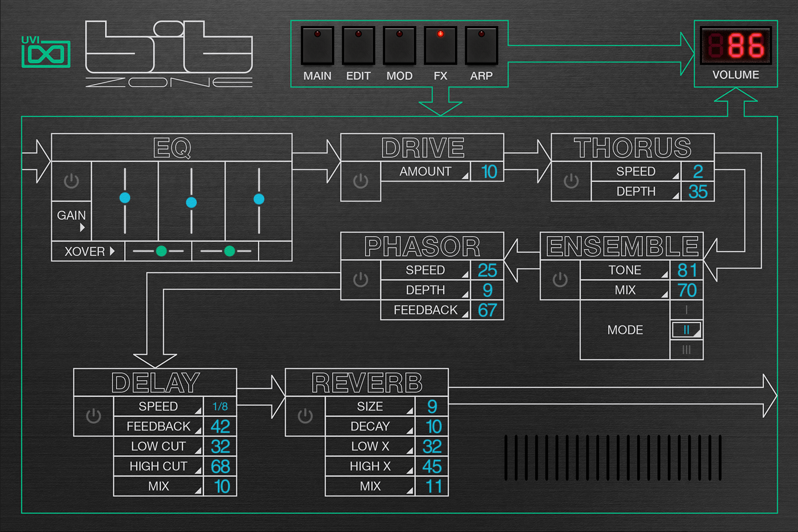Select the FX page button
This screenshot has width=798, height=532.
(441, 45)
